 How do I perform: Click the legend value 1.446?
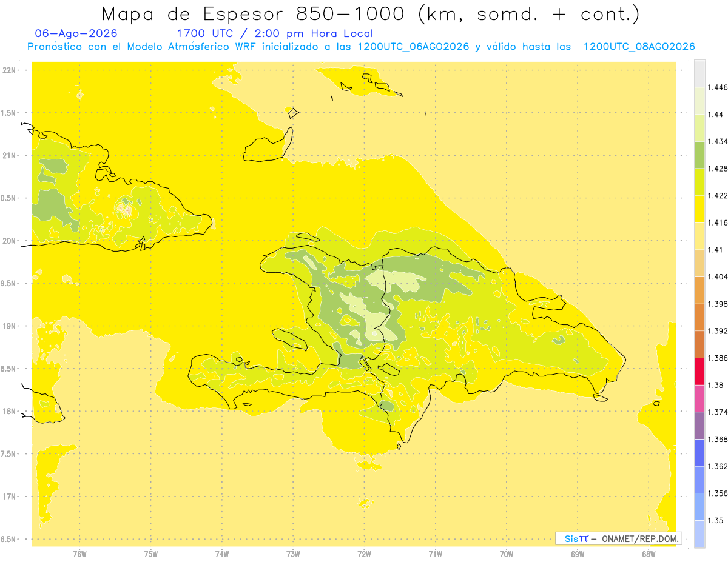pyautogui.click(x=718, y=87)
